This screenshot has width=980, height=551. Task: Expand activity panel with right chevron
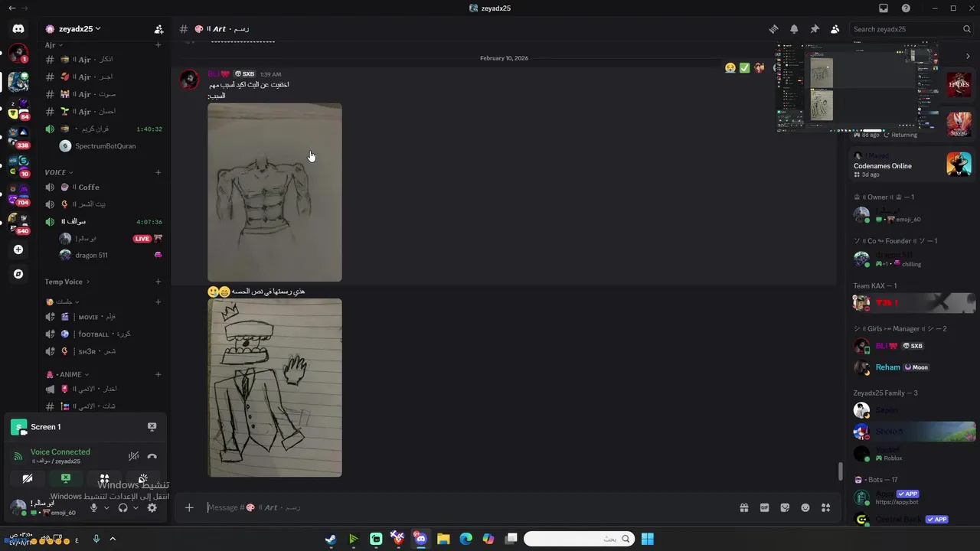[x=968, y=56]
